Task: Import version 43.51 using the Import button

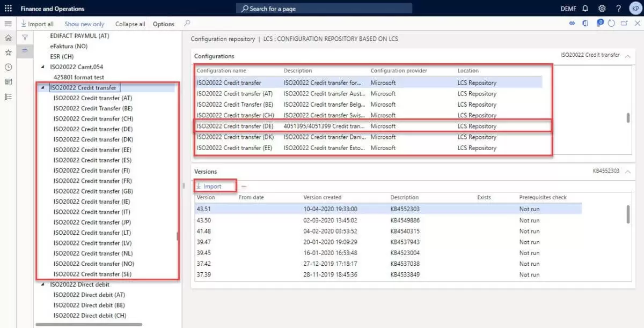Action: point(214,185)
